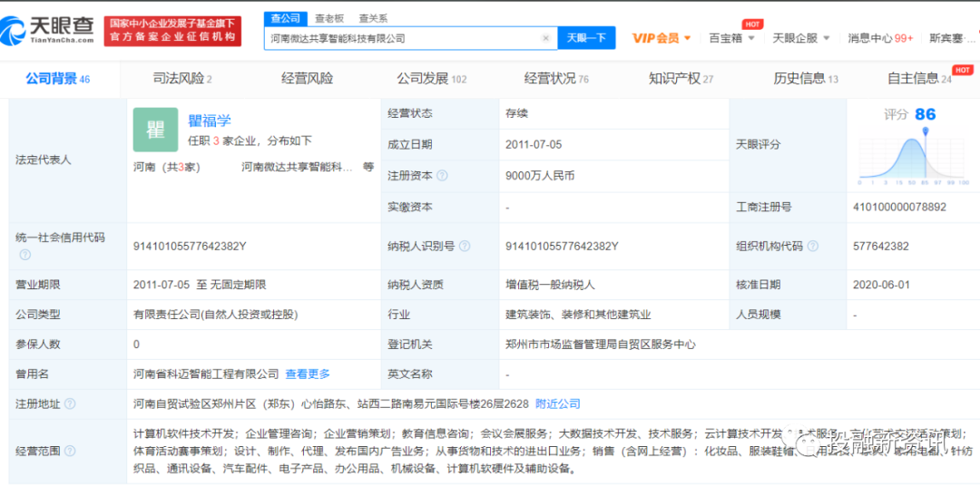Click the help icon beside 组织机构代码
980x486 pixels.
click(x=812, y=246)
